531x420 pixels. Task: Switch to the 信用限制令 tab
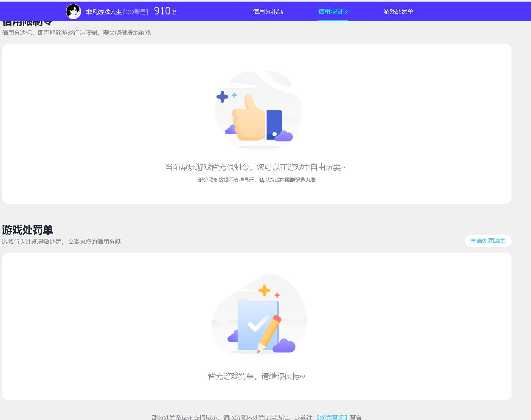click(x=333, y=11)
